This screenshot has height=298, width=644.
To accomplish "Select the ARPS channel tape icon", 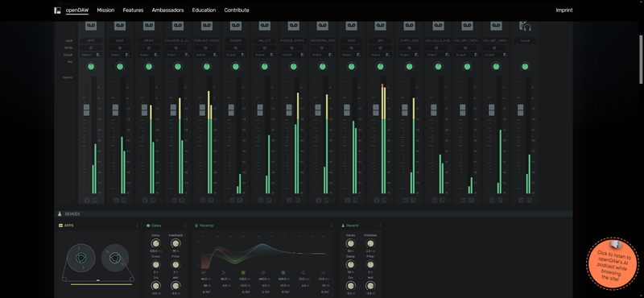I will coord(91,26).
